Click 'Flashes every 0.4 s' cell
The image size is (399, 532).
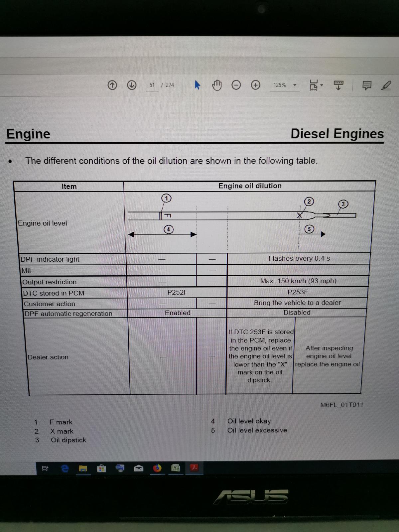[299, 258]
